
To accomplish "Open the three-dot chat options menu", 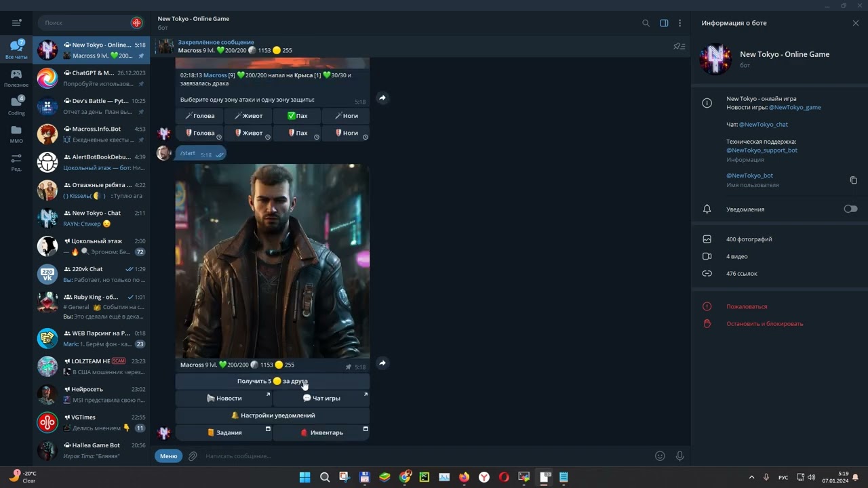I will [679, 23].
